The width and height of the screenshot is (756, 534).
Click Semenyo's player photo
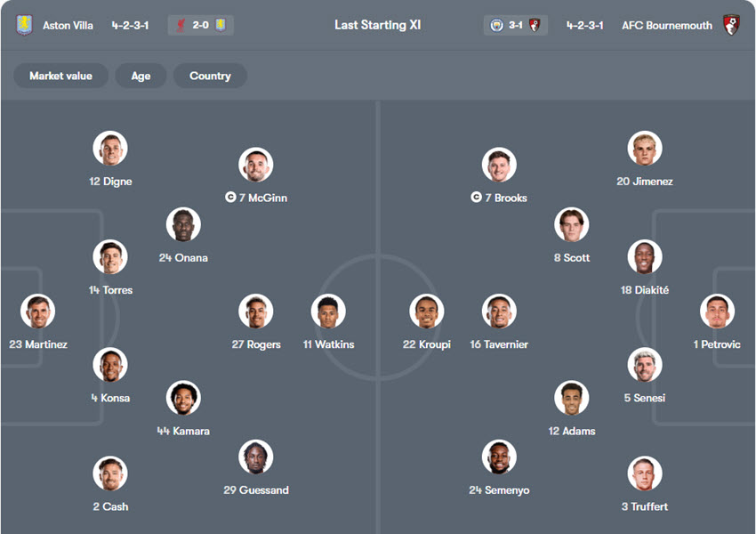(x=499, y=457)
